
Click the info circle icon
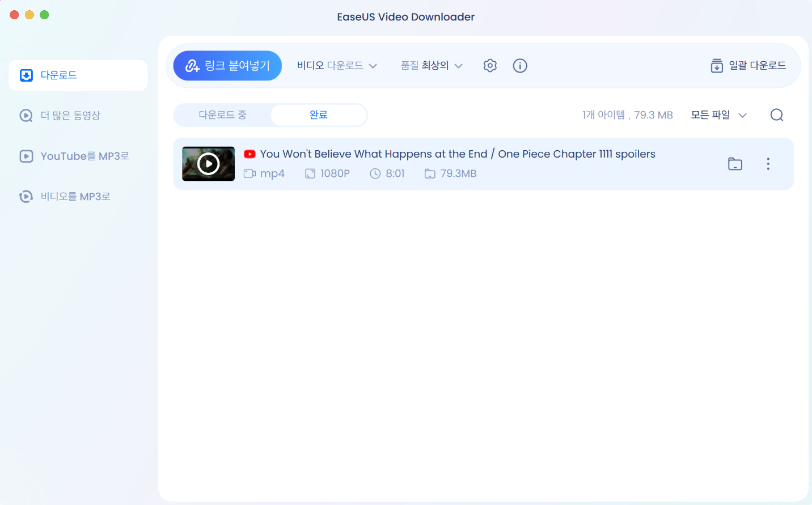tap(520, 66)
